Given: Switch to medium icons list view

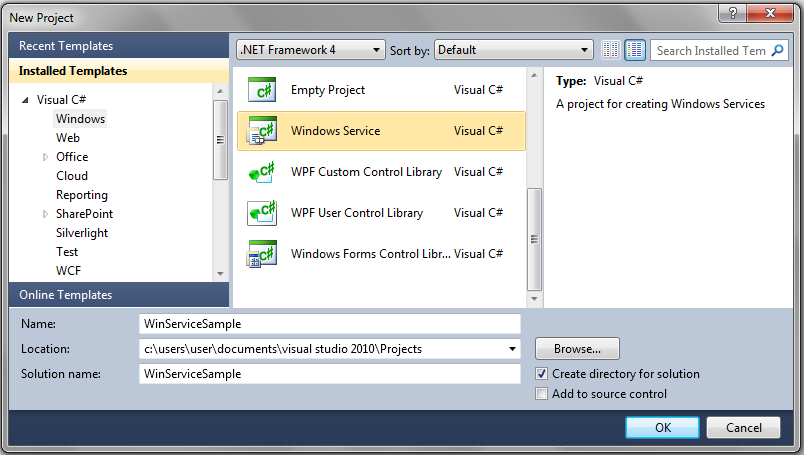Looking at the screenshot, I should pyautogui.click(x=635, y=50).
